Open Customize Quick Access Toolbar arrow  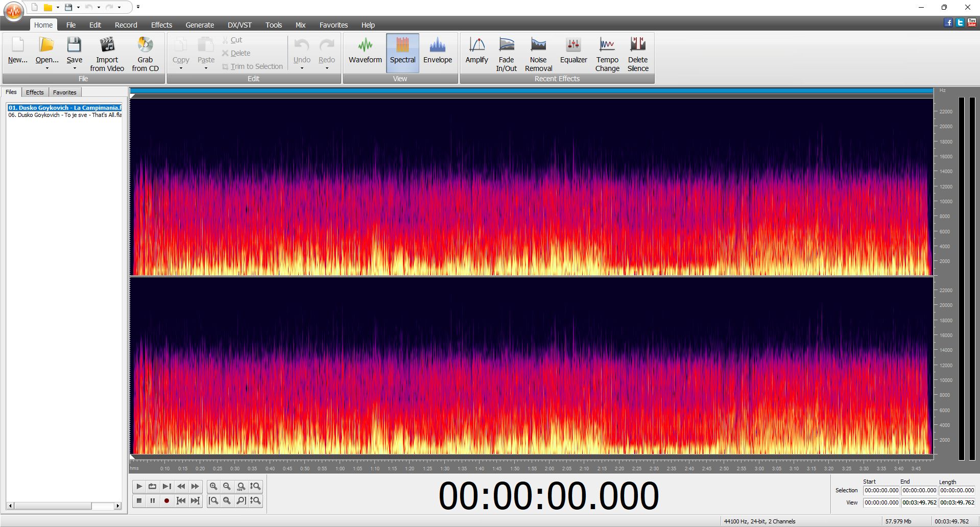coord(138,7)
